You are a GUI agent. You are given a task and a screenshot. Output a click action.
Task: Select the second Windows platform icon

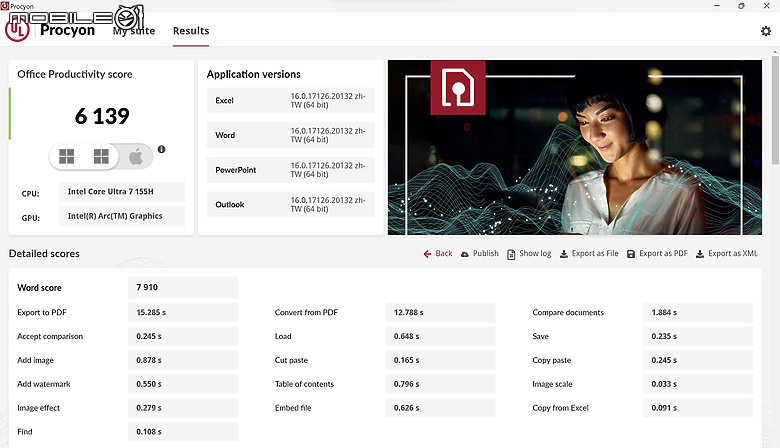pyautogui.click(x=101, y=156)
